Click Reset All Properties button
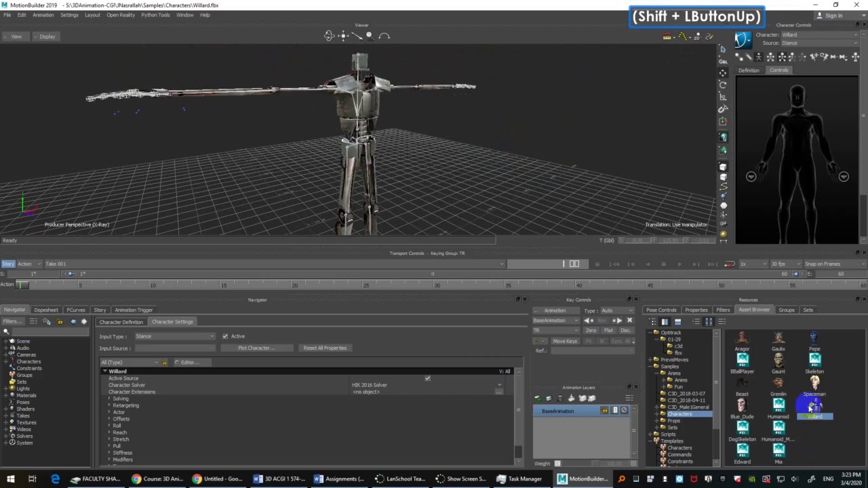The width and height of the screenshot is (868, 488). point(325,348)
